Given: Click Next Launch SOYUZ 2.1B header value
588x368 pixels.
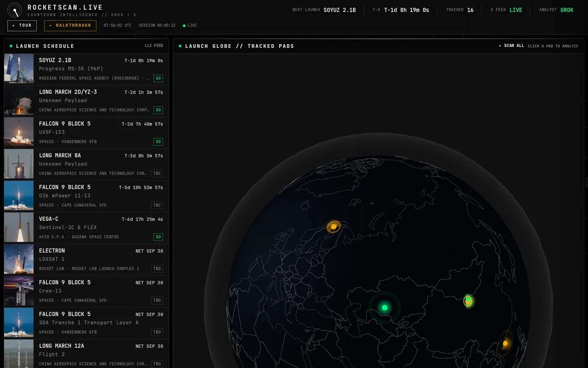Looking at the screenshot, I should [x=339, y=10].
